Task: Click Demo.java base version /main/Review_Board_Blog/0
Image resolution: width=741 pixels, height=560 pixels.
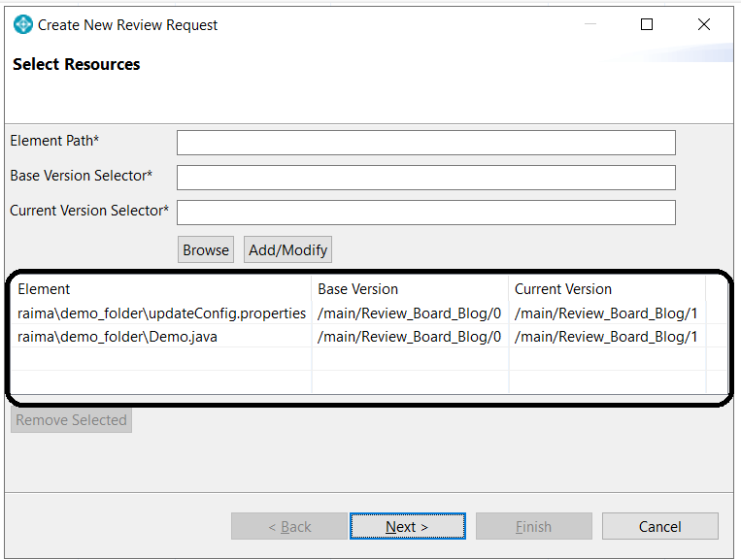Action: 409,336
